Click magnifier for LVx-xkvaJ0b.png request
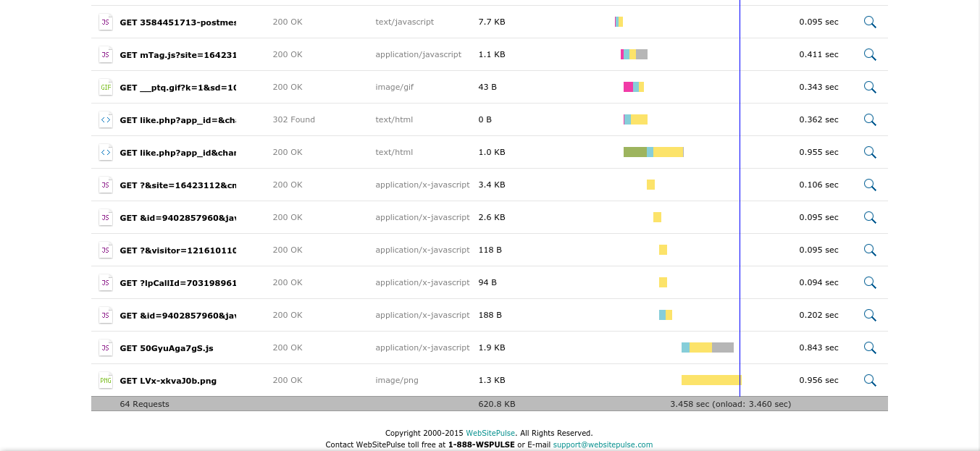The image size is (980, 451). tap(870, 380)
